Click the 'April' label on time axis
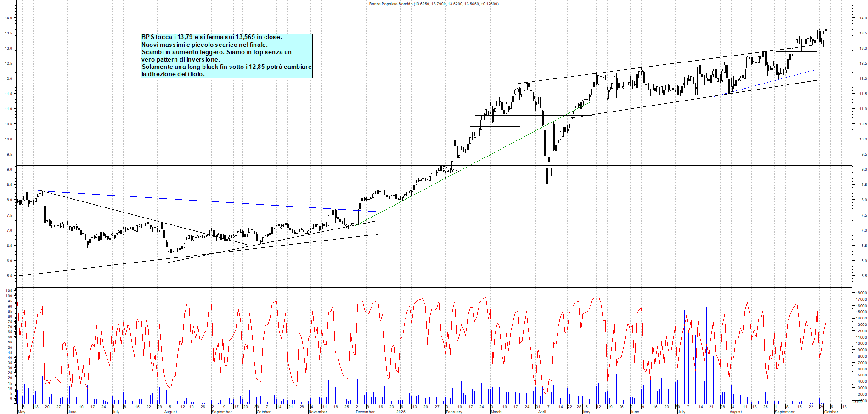The width and height of the screenshot is (868, 414). click(542, 412)
